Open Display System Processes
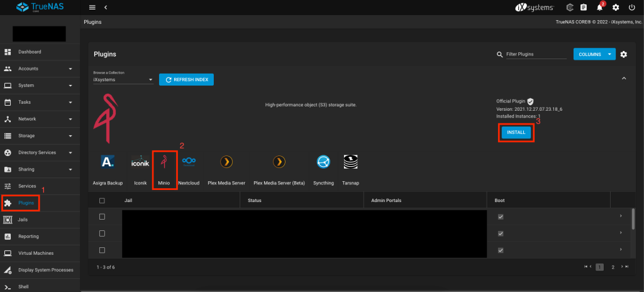 (40, 270)
